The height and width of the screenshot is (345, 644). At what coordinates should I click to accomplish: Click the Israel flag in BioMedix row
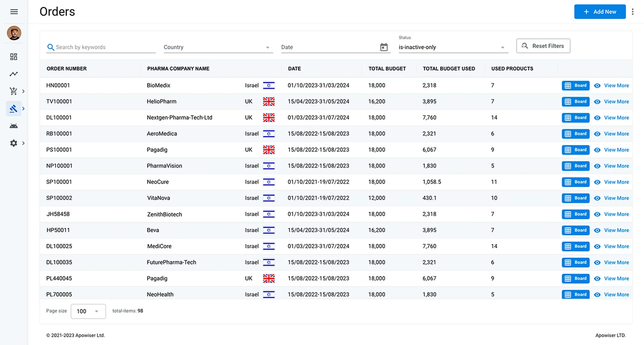[x=269, y=85]
